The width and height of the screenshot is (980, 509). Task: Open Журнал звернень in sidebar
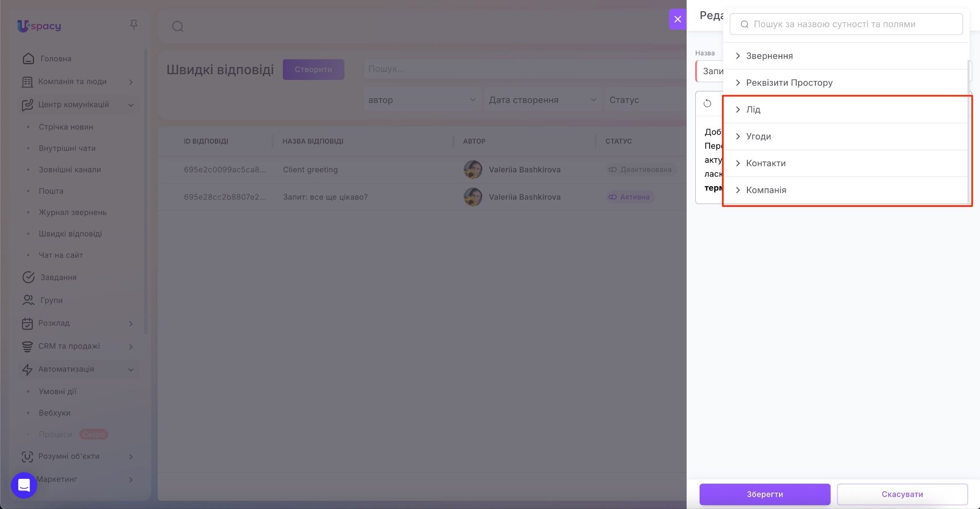point(73,212)
